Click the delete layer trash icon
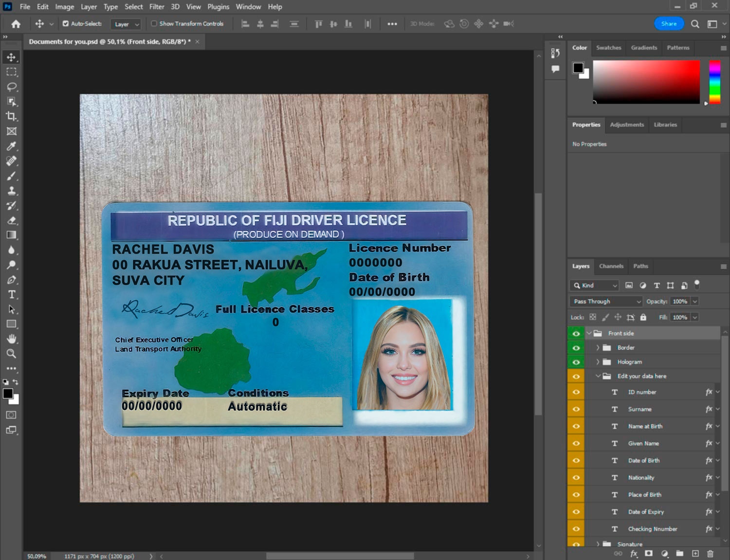 [710, 554]
